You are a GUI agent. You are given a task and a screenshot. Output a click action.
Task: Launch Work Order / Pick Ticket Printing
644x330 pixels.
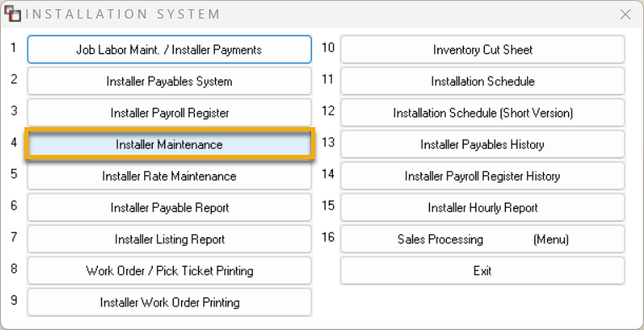point(169,270)
